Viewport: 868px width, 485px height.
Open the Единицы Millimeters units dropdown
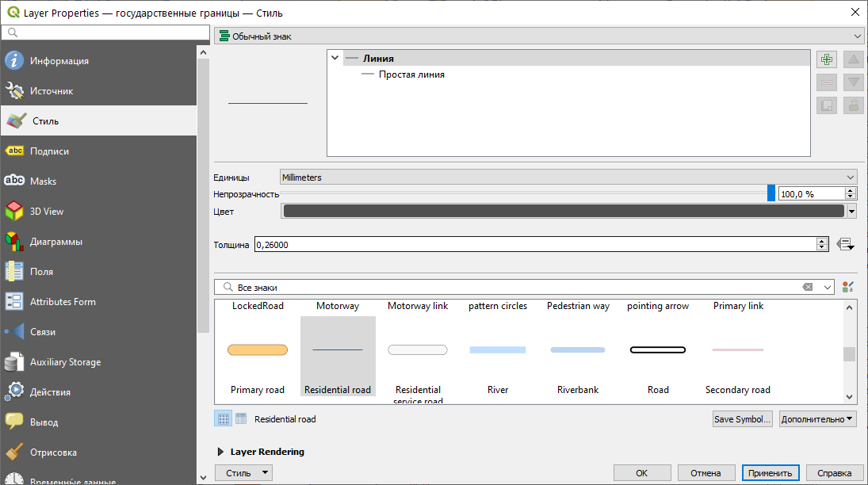point(568,178)
